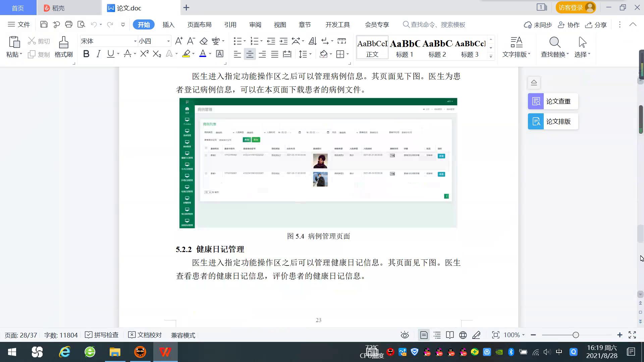The height and width of the screenshot is (362, 644).
Task: Click the superscript button
Action: click(144, 54)
